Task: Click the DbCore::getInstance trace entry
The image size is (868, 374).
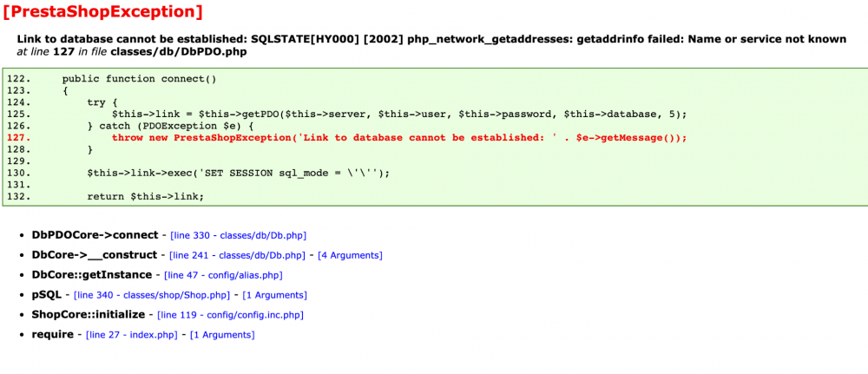Action: click(92, 275)
